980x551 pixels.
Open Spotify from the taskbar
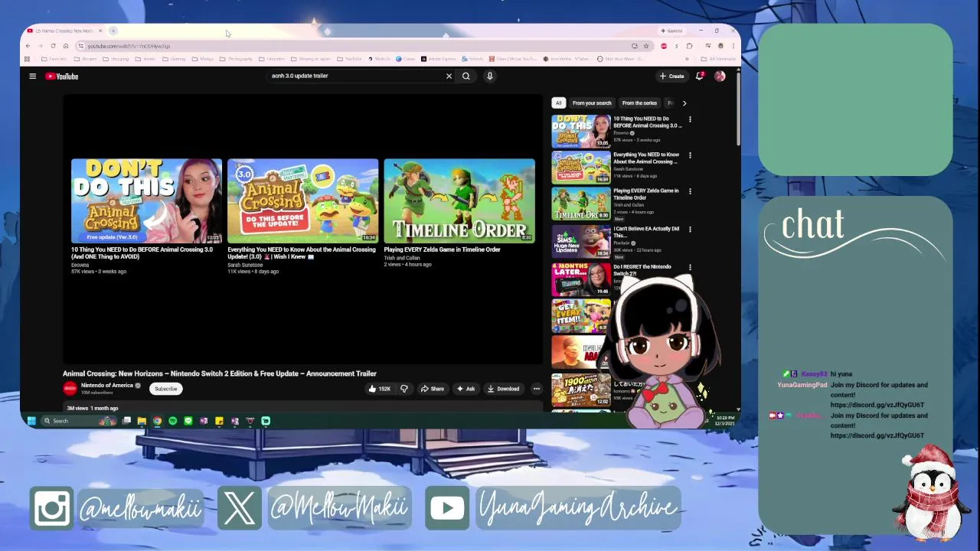click(172, 421)
